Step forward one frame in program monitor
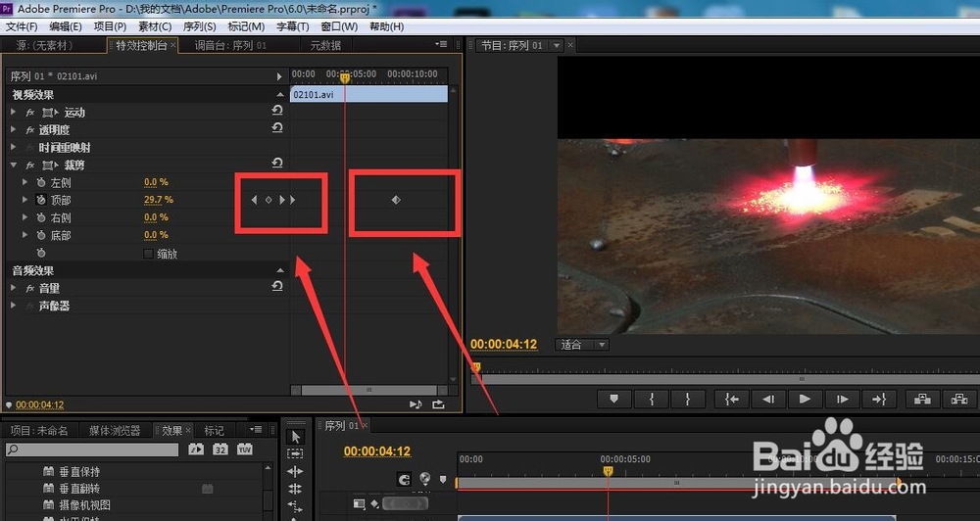 pyautogui.click(x=842, y=399)
